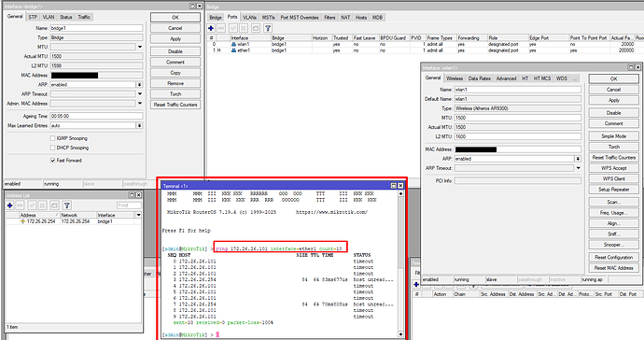
Task: Click remove icon in Address List toolbar
Action: point(21,205)
